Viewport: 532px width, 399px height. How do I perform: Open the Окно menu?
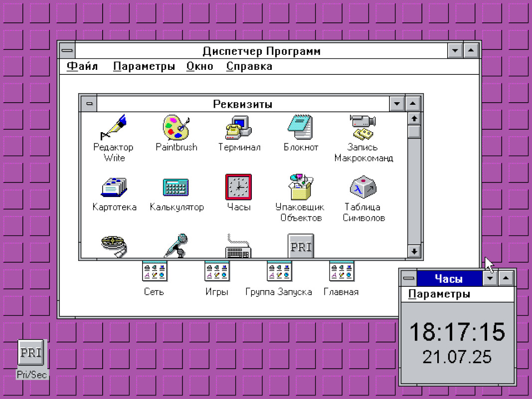[200, 66]
